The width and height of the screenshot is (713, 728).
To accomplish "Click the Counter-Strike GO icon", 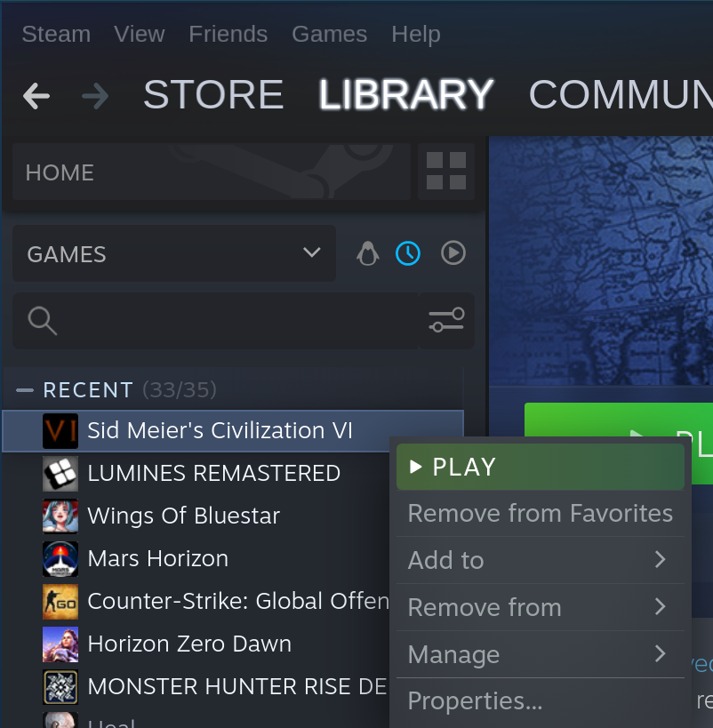I will [x=60, y=602].
